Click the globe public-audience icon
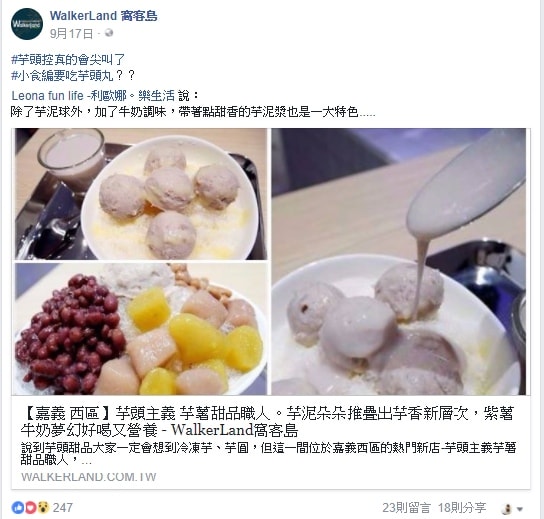 pos(109,33)
